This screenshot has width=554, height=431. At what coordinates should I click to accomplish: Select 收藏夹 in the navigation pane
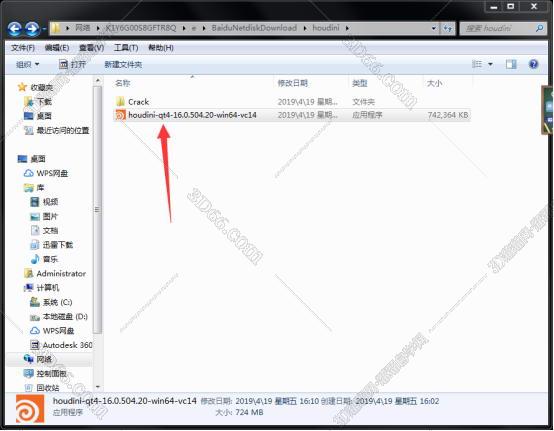click(41, 87)
